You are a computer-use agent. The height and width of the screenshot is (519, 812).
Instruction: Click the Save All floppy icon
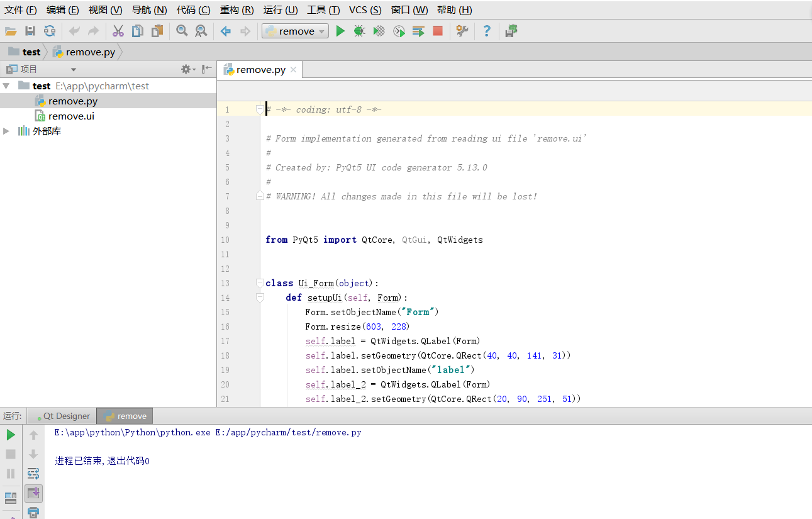tap(30, 31)
